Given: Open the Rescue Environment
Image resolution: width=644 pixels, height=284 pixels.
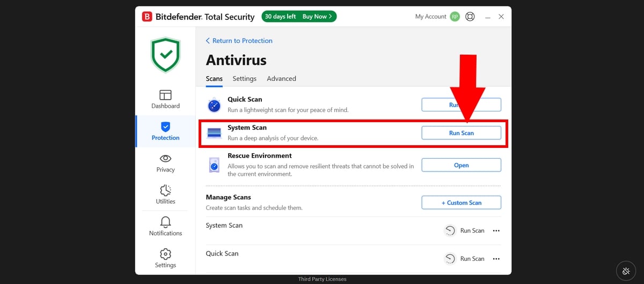Looking at the screenshot, I should pyautogui.click(x=461, y=166).
